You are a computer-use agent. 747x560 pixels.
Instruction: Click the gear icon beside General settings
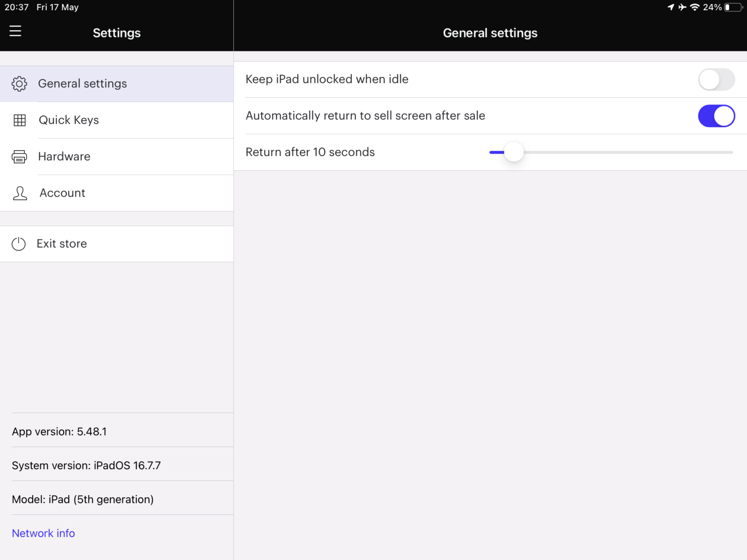(19, 84)
